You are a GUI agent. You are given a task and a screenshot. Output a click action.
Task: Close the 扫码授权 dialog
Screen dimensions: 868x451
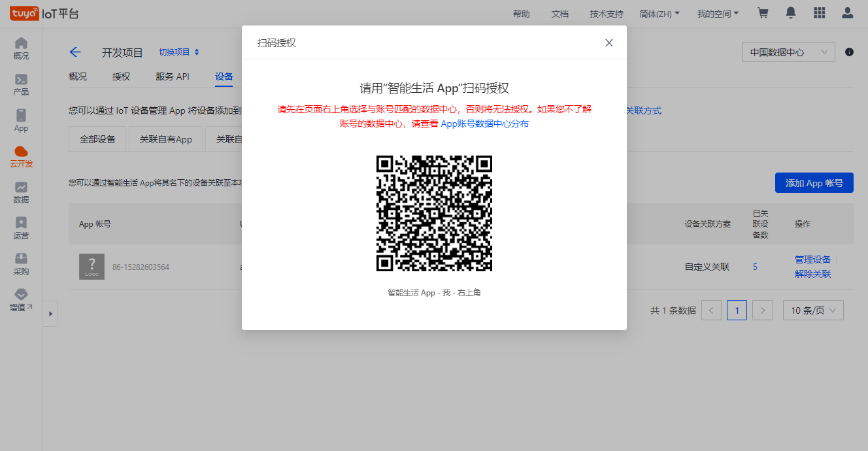click(609, 42)
